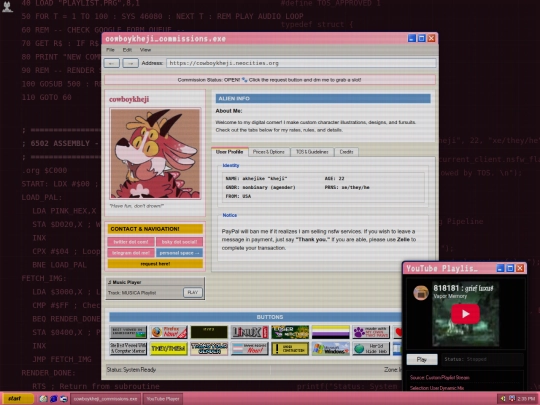Click the 'Best viewed with a computer monitor' badge

pyautogui.click(x=128, y=349)
